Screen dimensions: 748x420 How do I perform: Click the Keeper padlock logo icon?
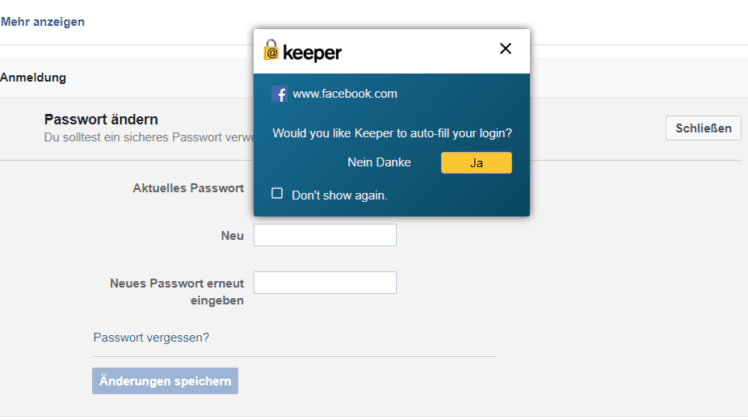(x=271, y=50)
